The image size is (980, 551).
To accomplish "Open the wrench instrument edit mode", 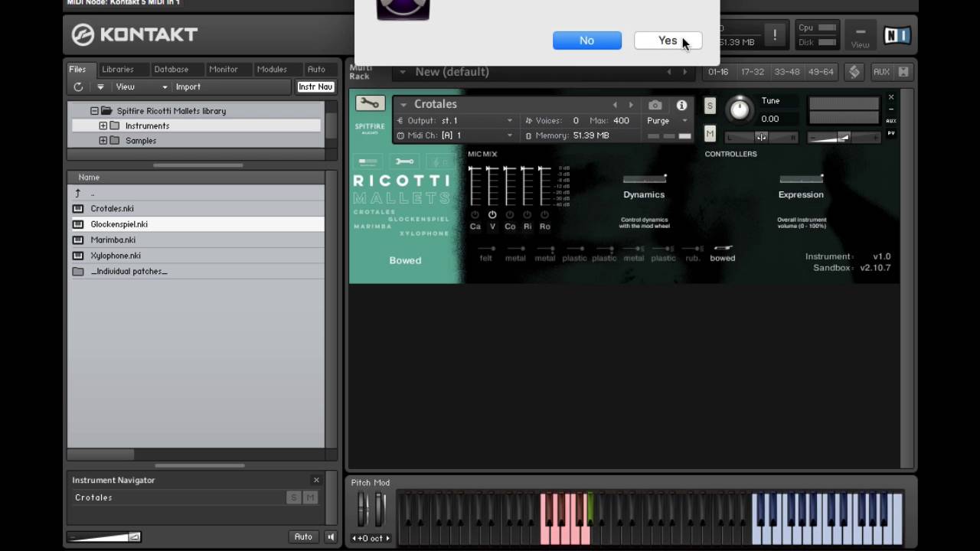I will point(370,104).
